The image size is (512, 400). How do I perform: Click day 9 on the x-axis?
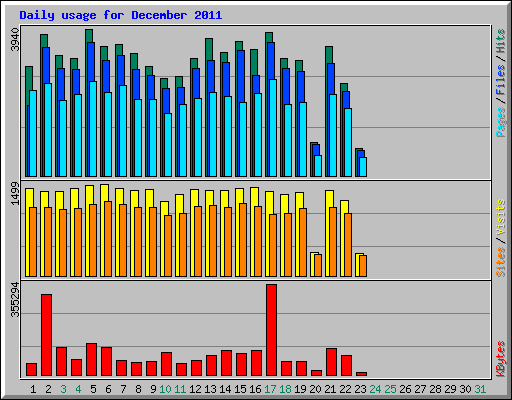[x=153, y=389]
